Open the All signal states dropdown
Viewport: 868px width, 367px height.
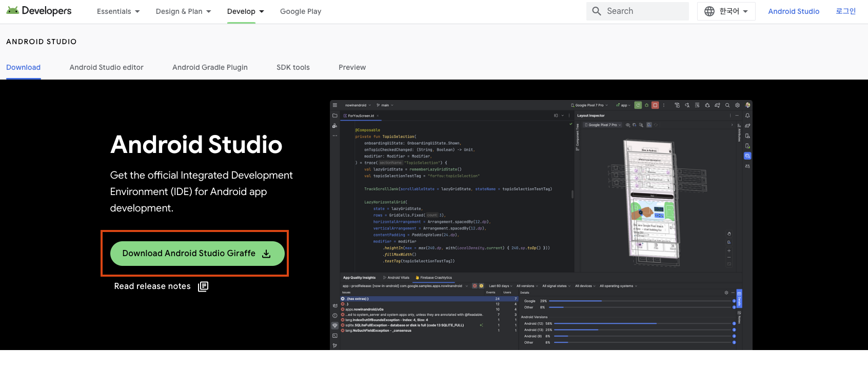pos(557,286)
